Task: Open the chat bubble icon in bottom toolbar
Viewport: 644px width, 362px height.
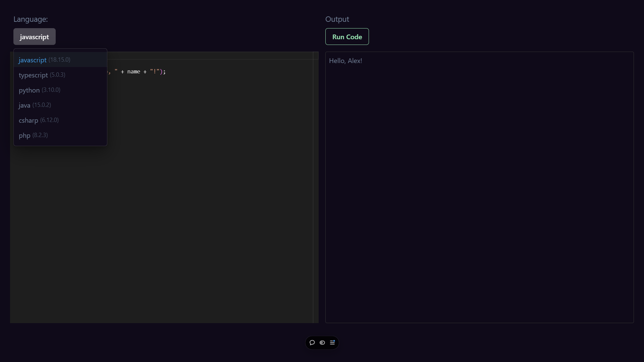Action: click(x=312, y=343)
